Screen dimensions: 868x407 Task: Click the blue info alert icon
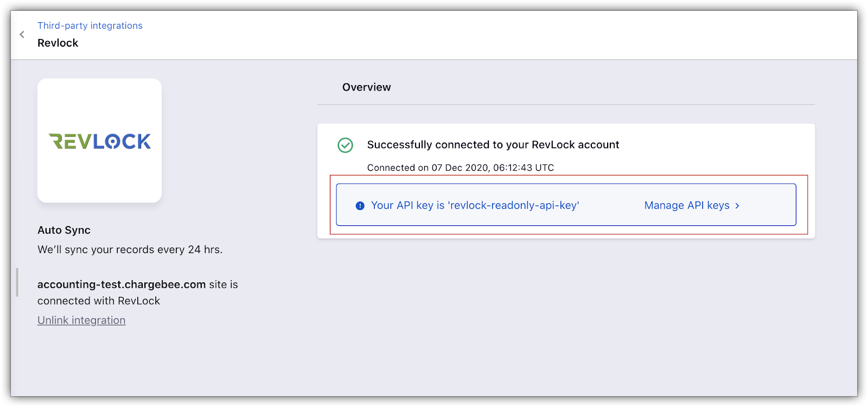360,206
